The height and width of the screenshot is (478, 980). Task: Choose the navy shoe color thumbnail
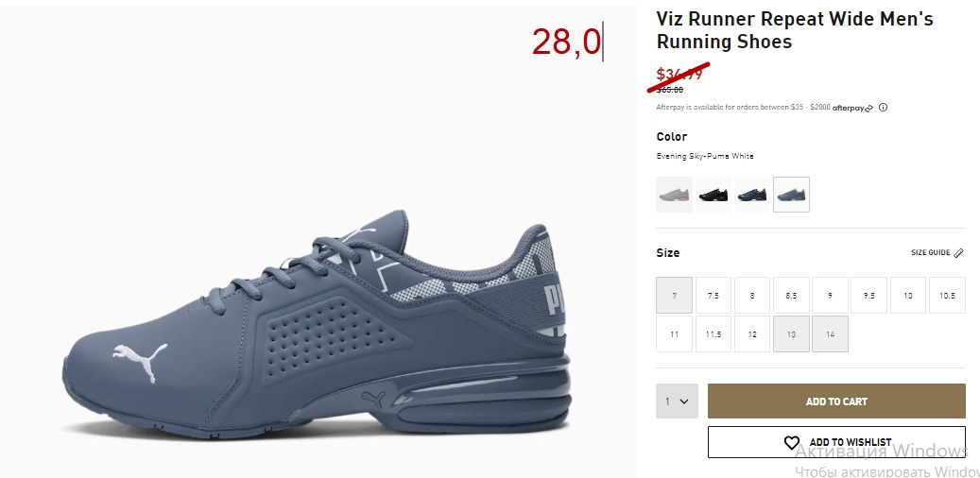752,195
